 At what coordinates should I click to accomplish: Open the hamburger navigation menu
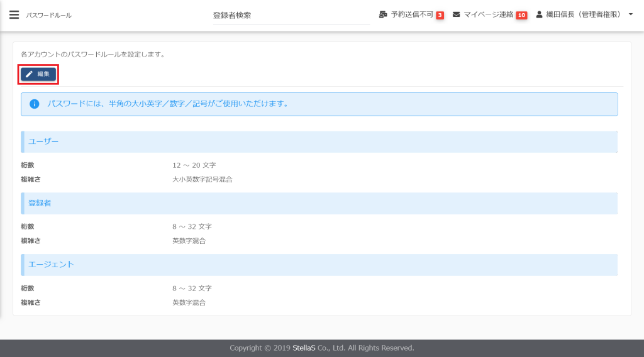(x=14, y=15)
